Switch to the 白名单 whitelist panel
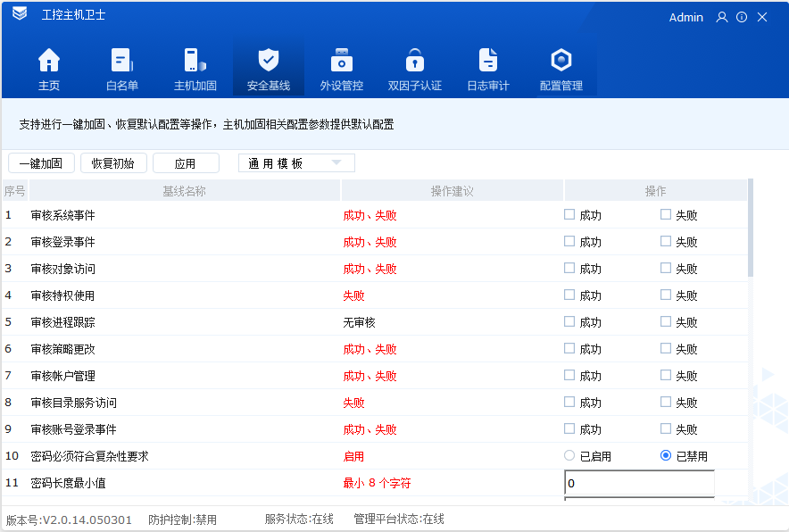 122,67
